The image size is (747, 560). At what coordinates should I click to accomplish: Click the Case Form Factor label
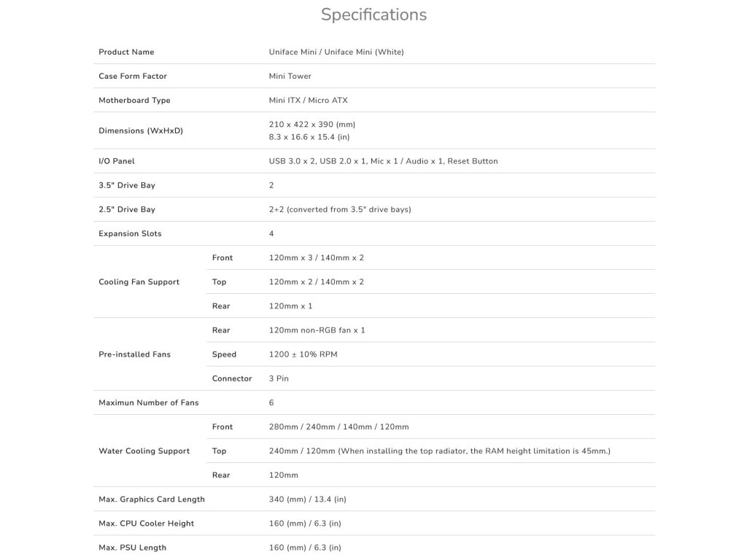point(133,76)
